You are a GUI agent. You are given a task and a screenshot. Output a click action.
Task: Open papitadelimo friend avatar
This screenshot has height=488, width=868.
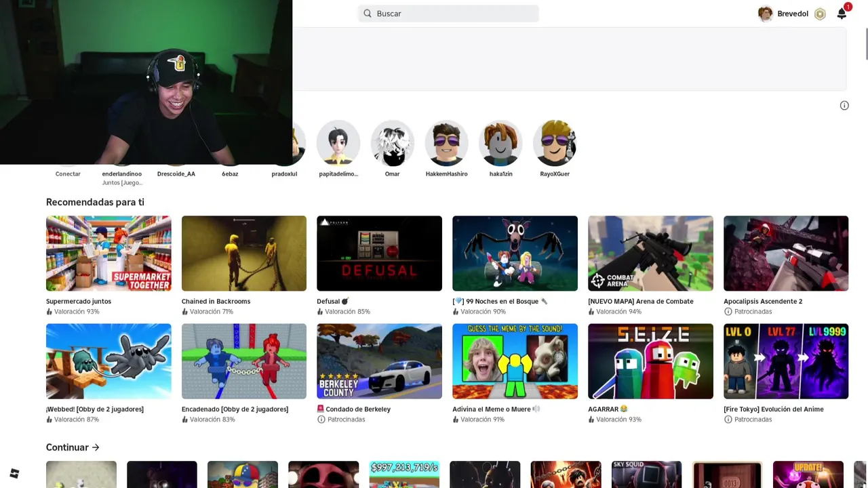tap(338, 143)
